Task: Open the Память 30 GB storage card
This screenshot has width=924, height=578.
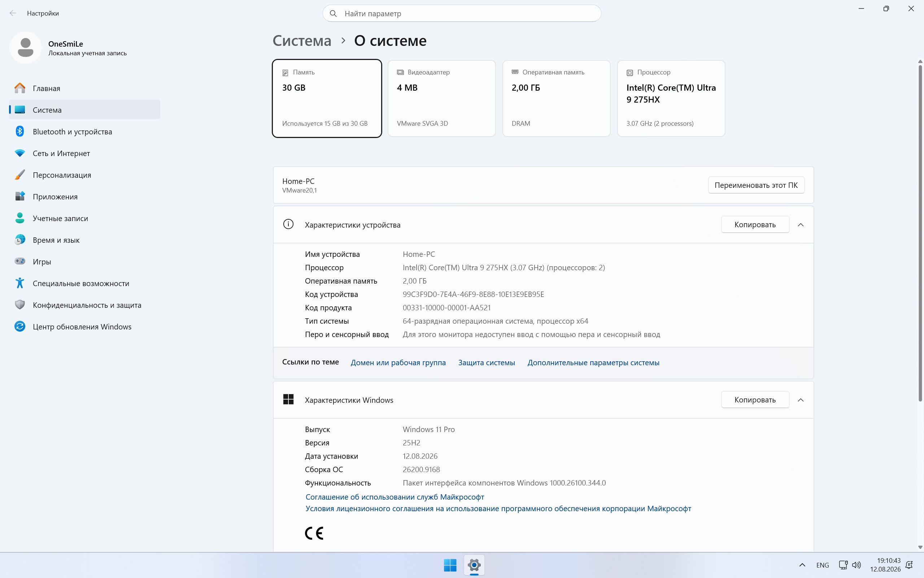Action: 327,98
